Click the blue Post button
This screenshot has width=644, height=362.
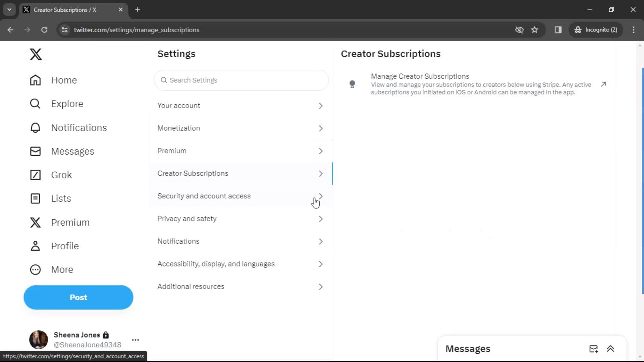coord(78,297)
